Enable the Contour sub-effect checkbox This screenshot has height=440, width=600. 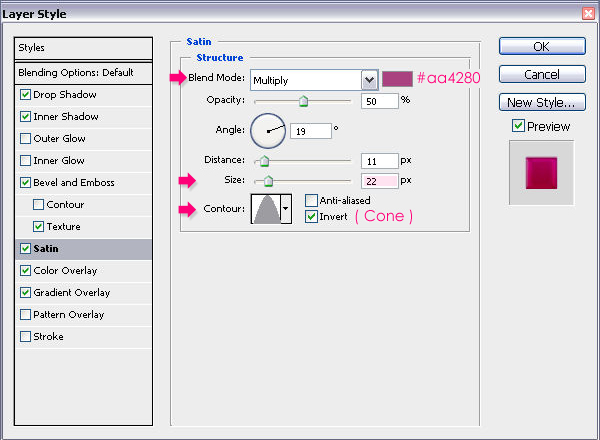point(38,204)
